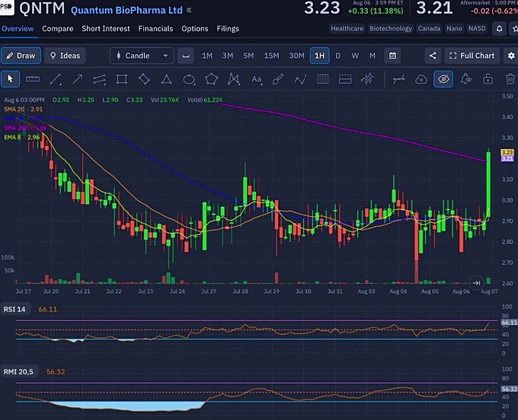The image size is (518, 420).
Task: Open the Financials tab
Action: tap(155, 29)
